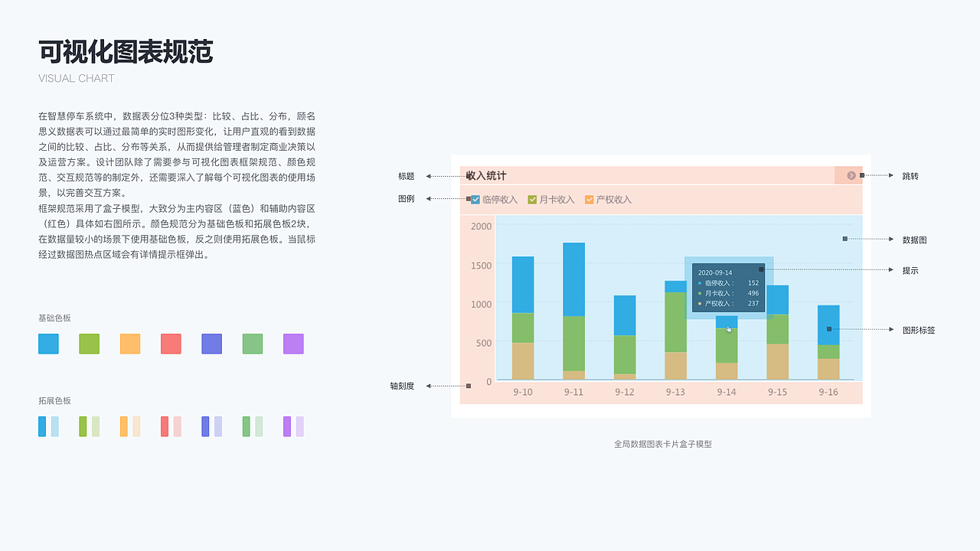The image size is (980, 551).
Task: Click the blue dot icon beside 临停收入 in tooltip
Action: pos(699,282)
